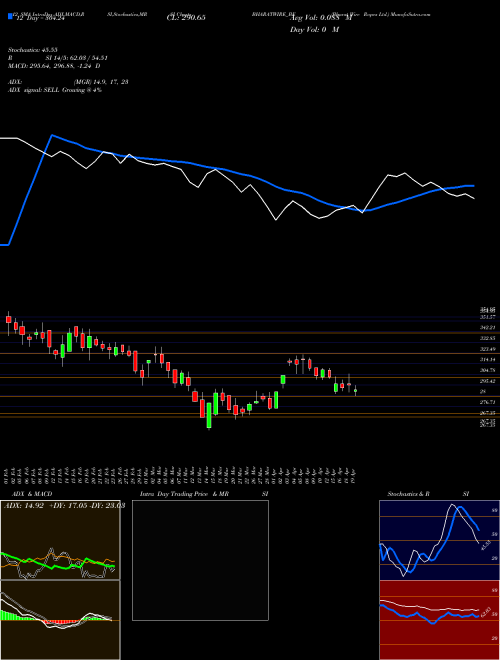Click the lowest green candle near 14 Mar
Screen dimensions: 500x660
[x=209, y=415]
